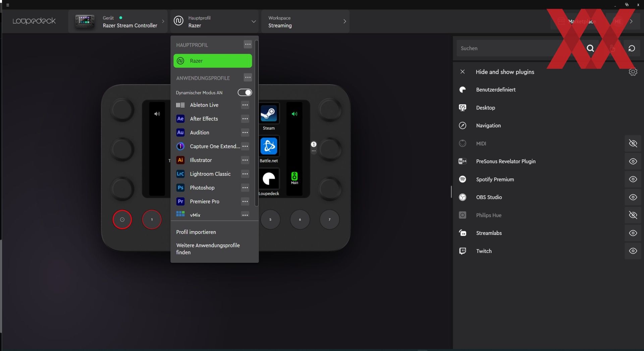Viewport: 644px width, 351px height.
Task: Click Profil importieren
Action: (x=196, y=232)
